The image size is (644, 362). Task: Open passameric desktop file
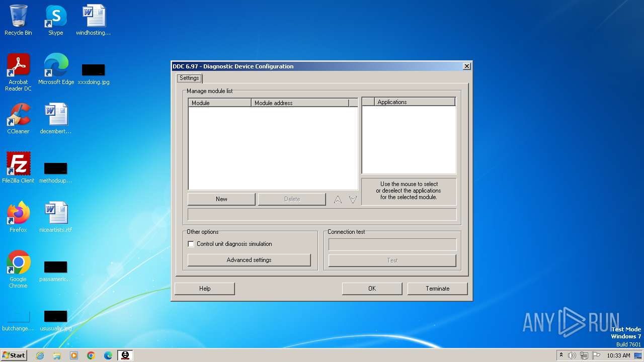(x=55, y=270)
